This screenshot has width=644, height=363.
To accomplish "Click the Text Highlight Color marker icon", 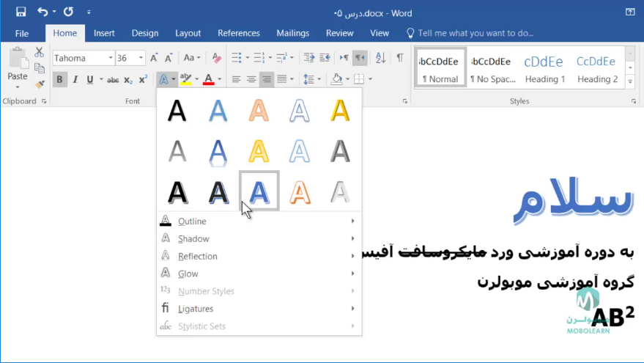I will tap(185, 79).
